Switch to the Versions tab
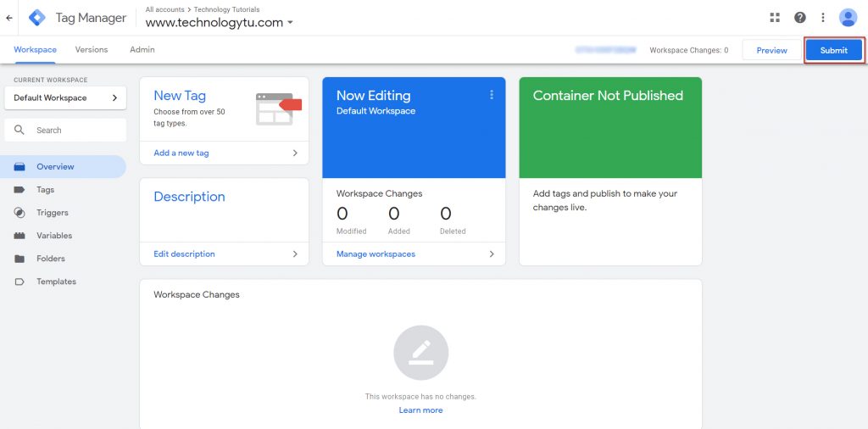This screenshot has height=429, width=868. (92, 50)
